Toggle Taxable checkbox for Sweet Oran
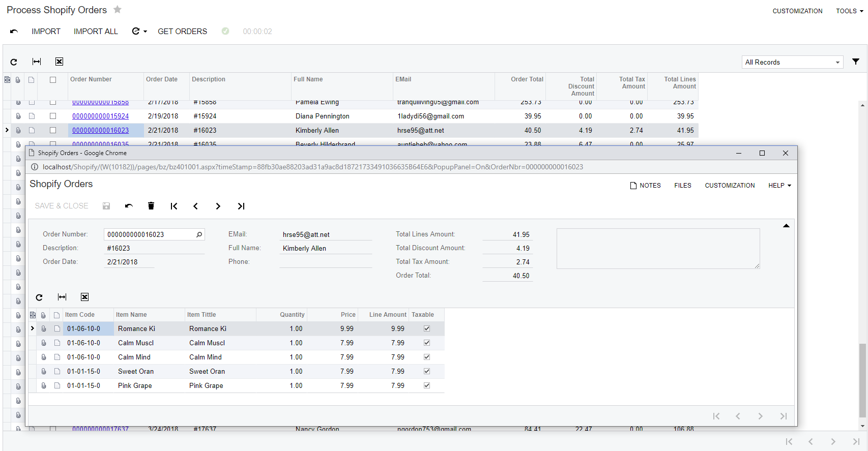 tap(427, 371)
